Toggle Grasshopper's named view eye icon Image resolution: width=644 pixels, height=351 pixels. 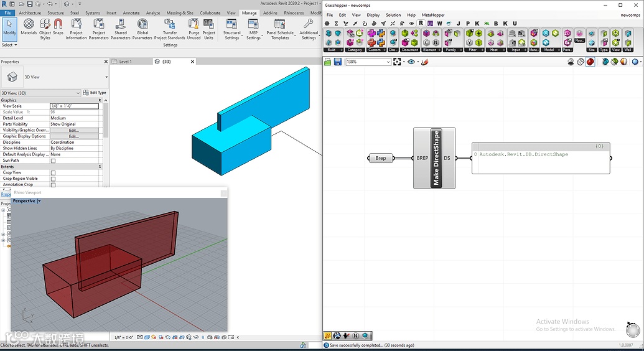tap(411, 62)
